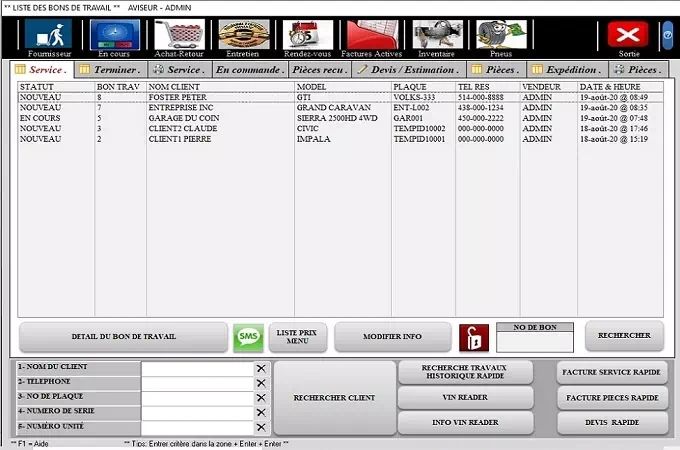Open the Expédition tab
This screenshot has width=680, height=450.
coord(567,70)
